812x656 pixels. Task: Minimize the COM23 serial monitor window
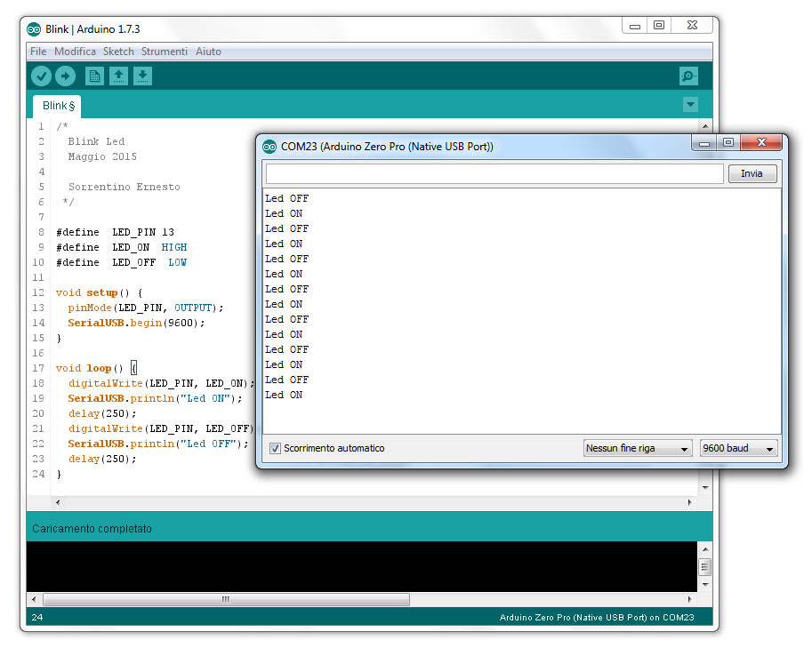tap(704, 142)
